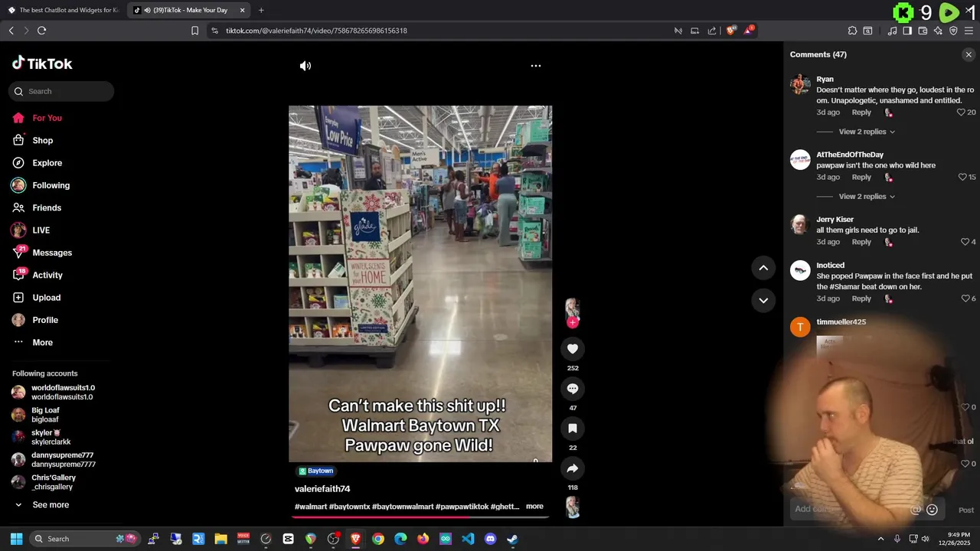
Task: Seek on the video progress bar
Action: tap(420, 517)
